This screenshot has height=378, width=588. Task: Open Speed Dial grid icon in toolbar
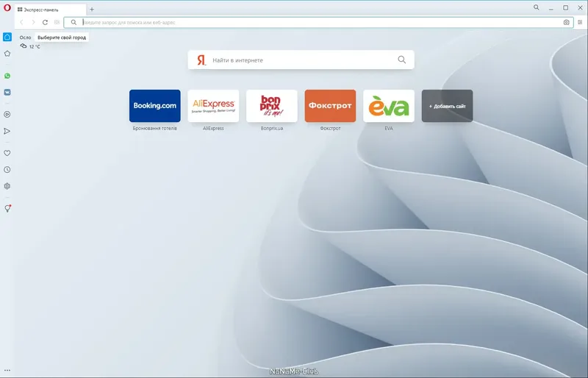click(57, 23)
